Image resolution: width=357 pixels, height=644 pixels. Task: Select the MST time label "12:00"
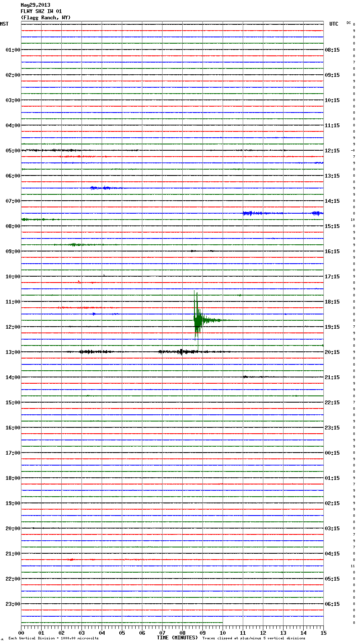(x=13, y=327)
